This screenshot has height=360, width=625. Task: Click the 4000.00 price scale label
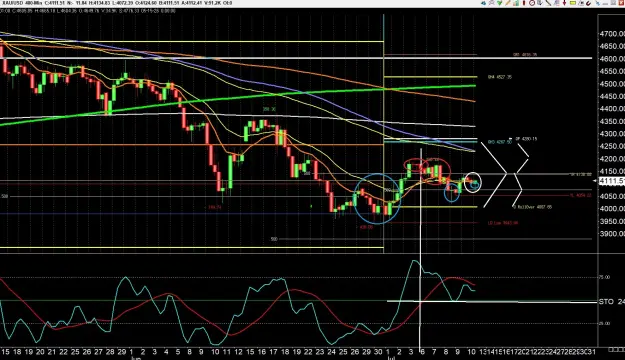(612, 209)
